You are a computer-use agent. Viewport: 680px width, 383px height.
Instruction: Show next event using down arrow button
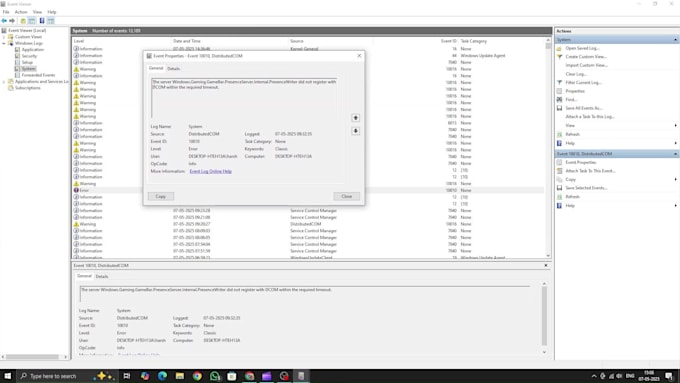click(x=356, y=131)
